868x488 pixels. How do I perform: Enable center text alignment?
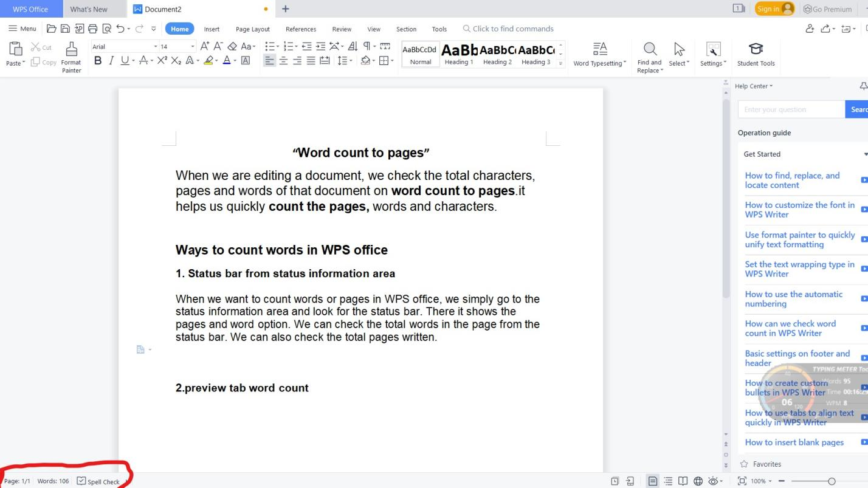[x=283, y=60]
